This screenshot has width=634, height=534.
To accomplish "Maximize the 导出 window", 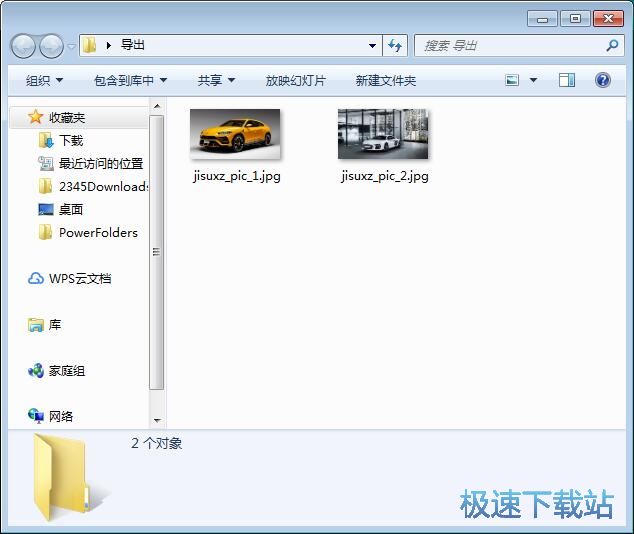I will (575, 19).
